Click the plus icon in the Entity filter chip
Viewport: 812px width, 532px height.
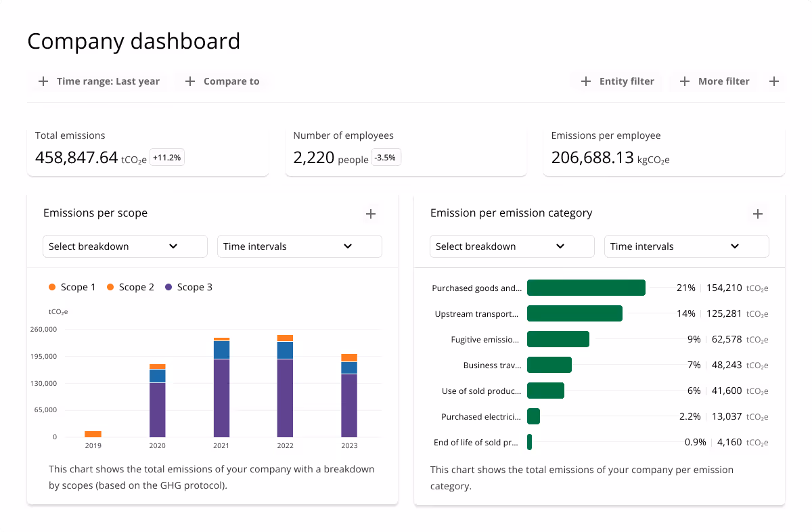(x=585, y=81)
